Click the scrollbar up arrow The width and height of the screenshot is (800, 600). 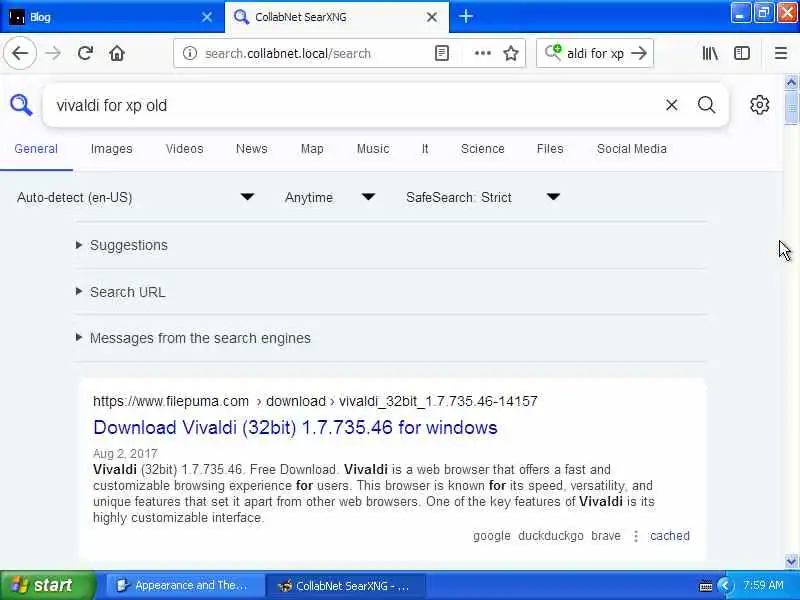point(791,82)
